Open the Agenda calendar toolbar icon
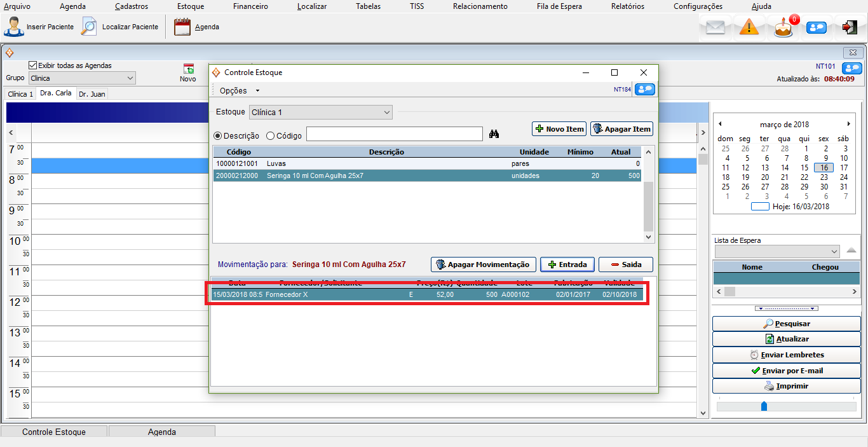The image size is (868, 447). pyautogui.click(x=182, y=27)
